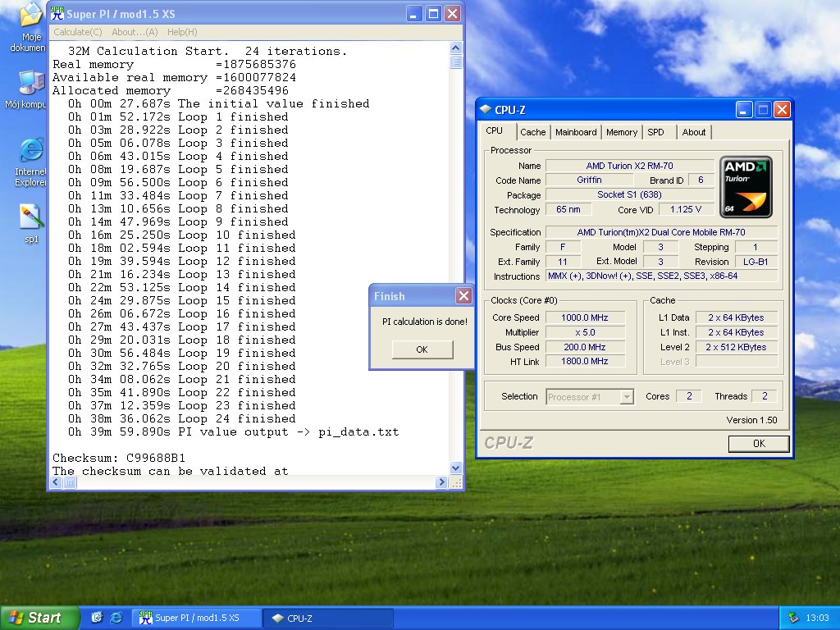840x630 pixels.
Task: Click Super PI vertical scrollbar down arrow
Action: [456, 468]
